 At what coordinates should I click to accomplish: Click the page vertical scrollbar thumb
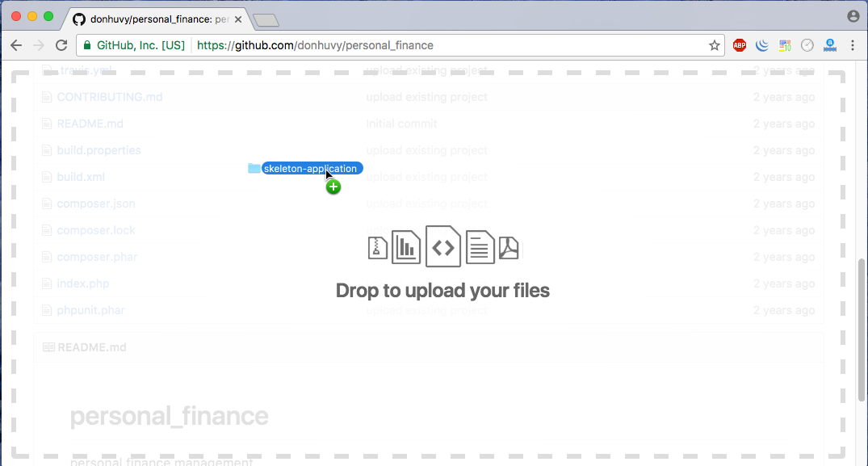point(862,323)
